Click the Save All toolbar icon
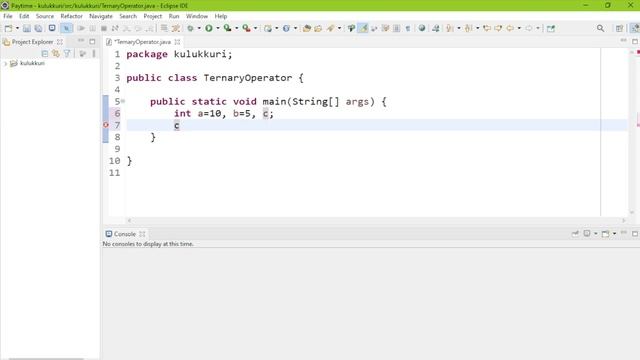The image size is (640, 360). [x=38, y=28]
